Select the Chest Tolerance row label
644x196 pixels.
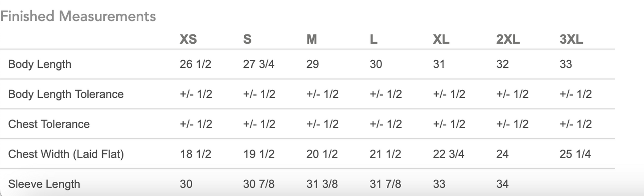pos(49,124)
